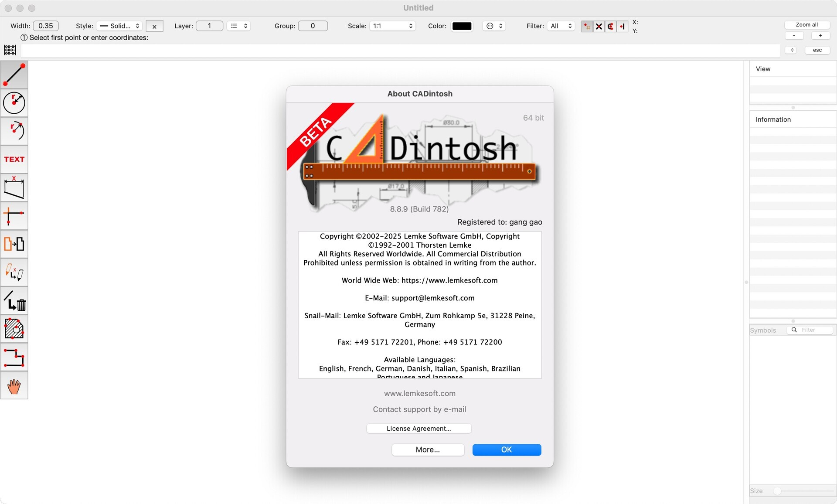Click the More... button

click(428, 450)
